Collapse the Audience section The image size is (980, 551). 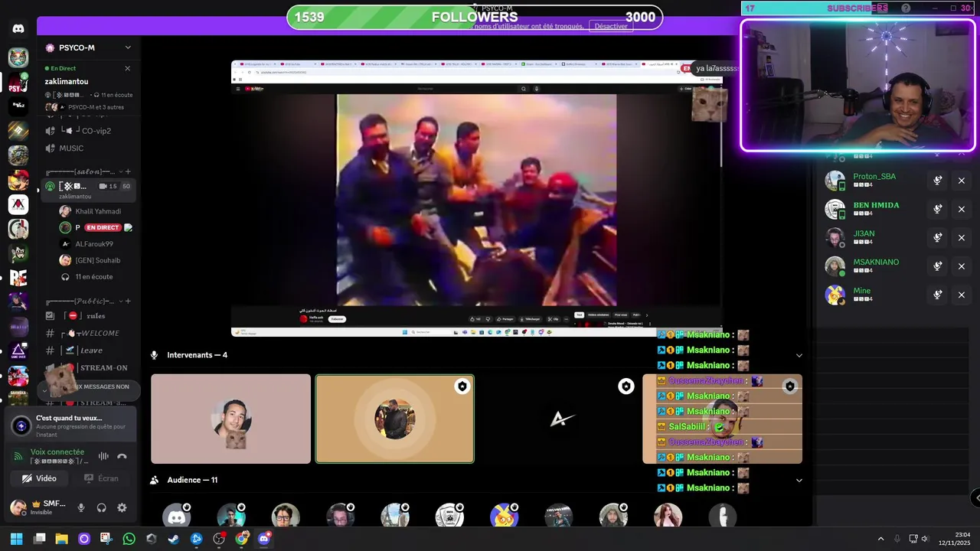[799, 481]
